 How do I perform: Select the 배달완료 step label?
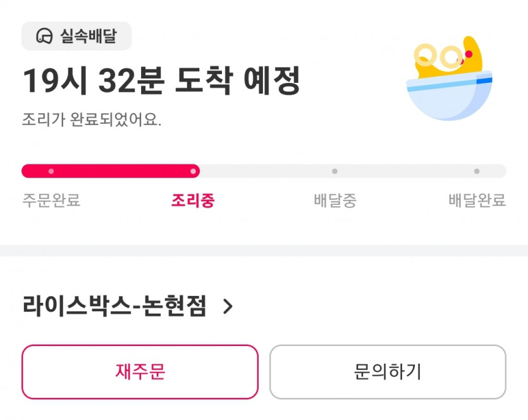point(477,201)
